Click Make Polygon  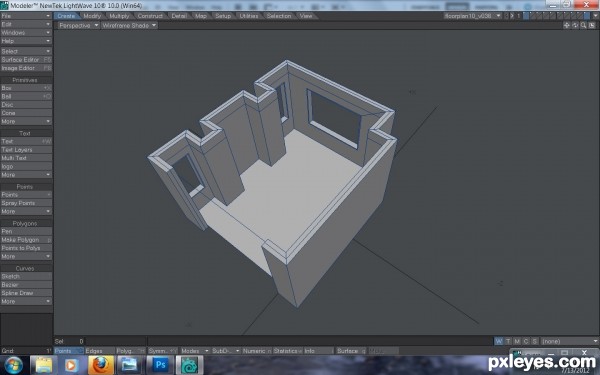point(26,240)
